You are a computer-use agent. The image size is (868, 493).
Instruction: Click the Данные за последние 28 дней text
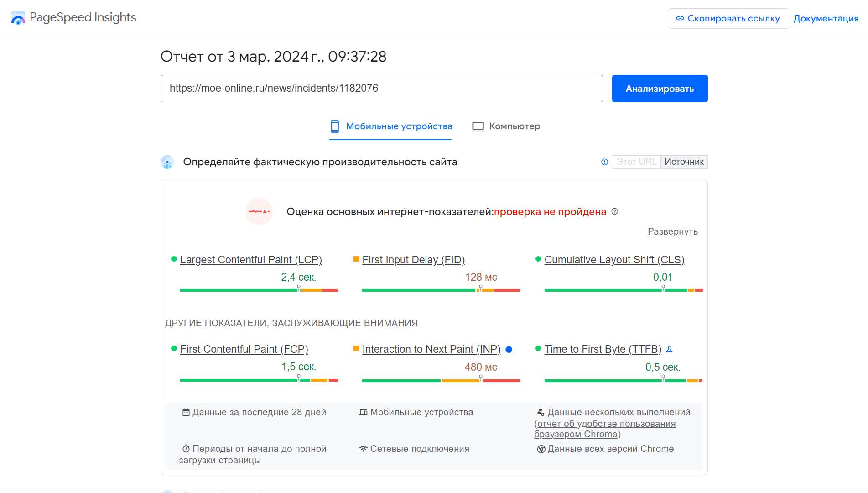(259, 412)
